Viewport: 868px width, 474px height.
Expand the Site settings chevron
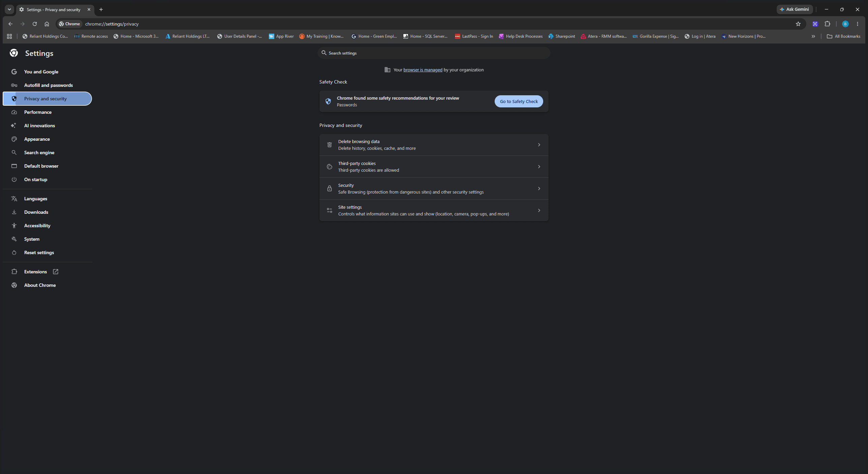[x=539, y=210]
